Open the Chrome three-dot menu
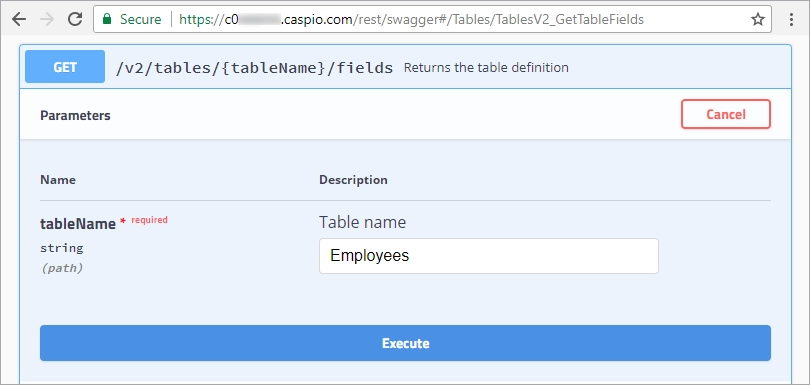Screen dimensions: 810x385 791,20
